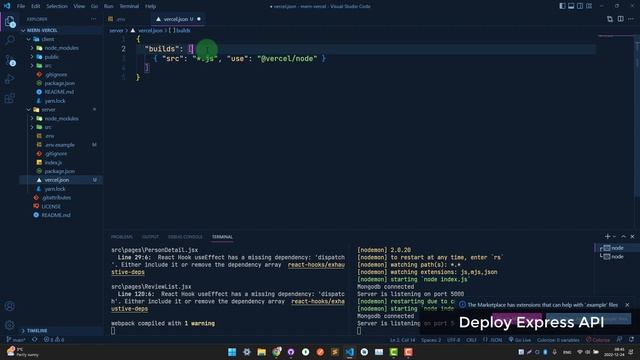Toggle the primary side bar layout icon

tap(562, 6)
